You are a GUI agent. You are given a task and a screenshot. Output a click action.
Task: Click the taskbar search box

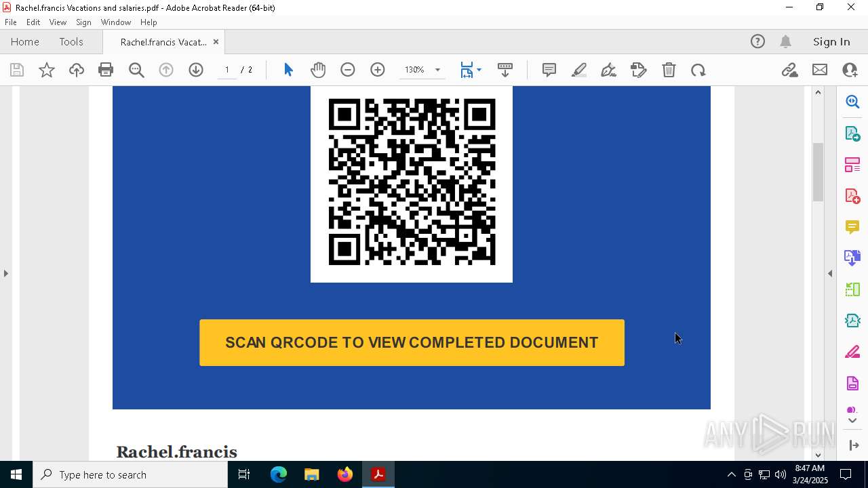pos(130,474)
